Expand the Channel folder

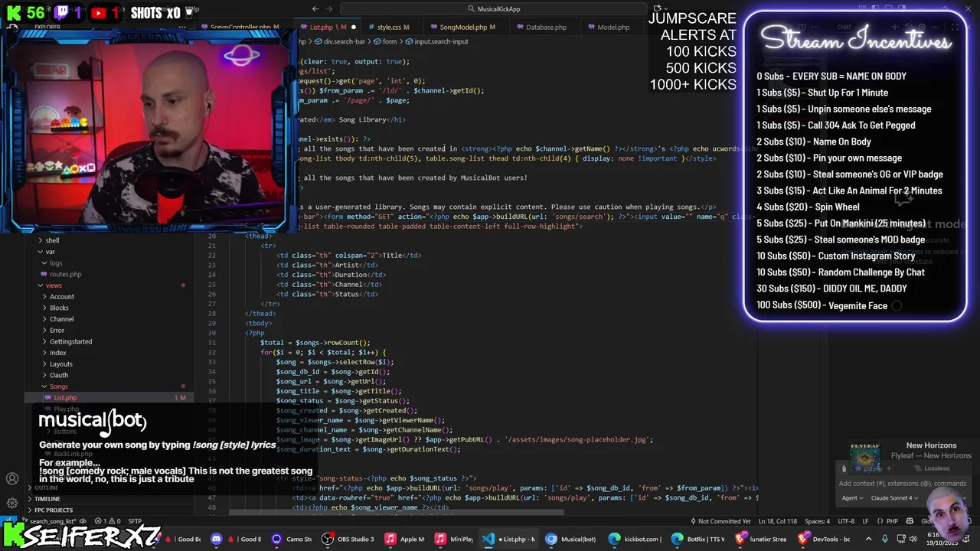(61, 319)
